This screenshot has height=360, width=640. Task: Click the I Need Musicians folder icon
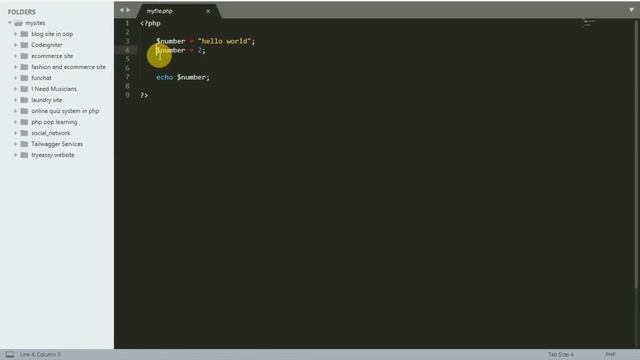[24, 89]
